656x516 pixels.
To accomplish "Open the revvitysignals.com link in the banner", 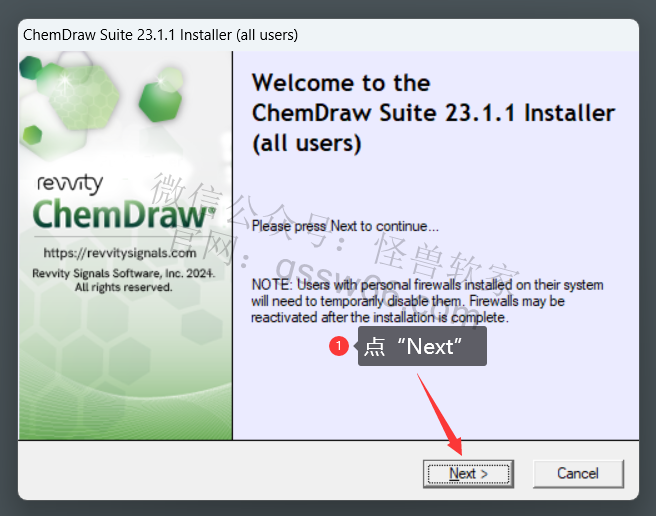I will point(120,253).
